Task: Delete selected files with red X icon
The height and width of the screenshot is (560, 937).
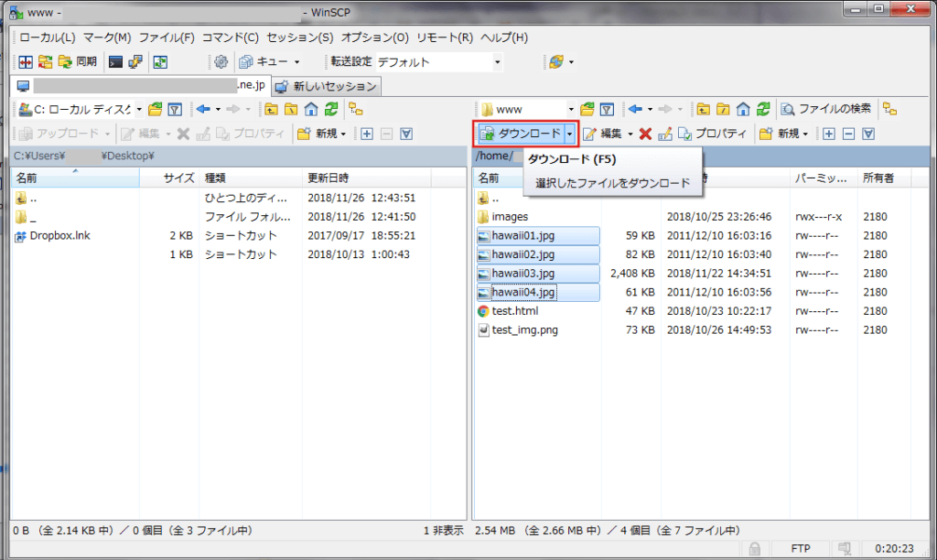Action: (x=644, y=134)
